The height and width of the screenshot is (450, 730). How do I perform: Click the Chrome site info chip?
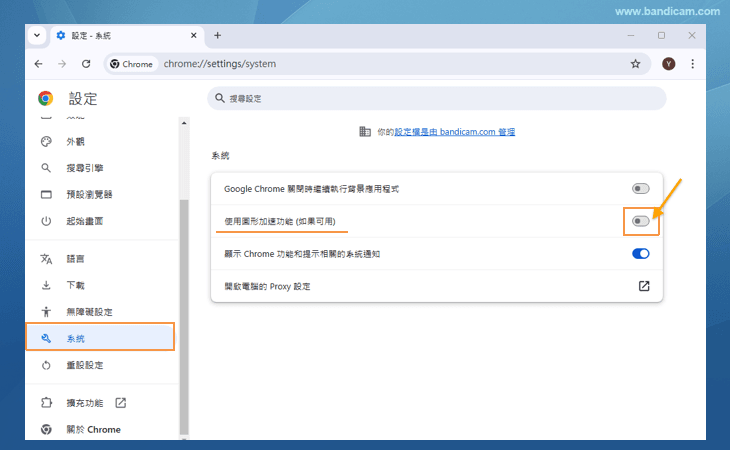pos(132,64)
